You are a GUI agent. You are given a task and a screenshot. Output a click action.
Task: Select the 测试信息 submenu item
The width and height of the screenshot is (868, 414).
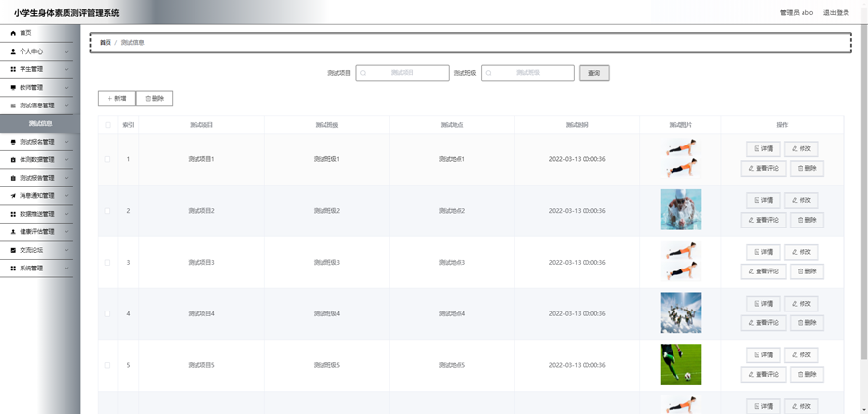40,124
